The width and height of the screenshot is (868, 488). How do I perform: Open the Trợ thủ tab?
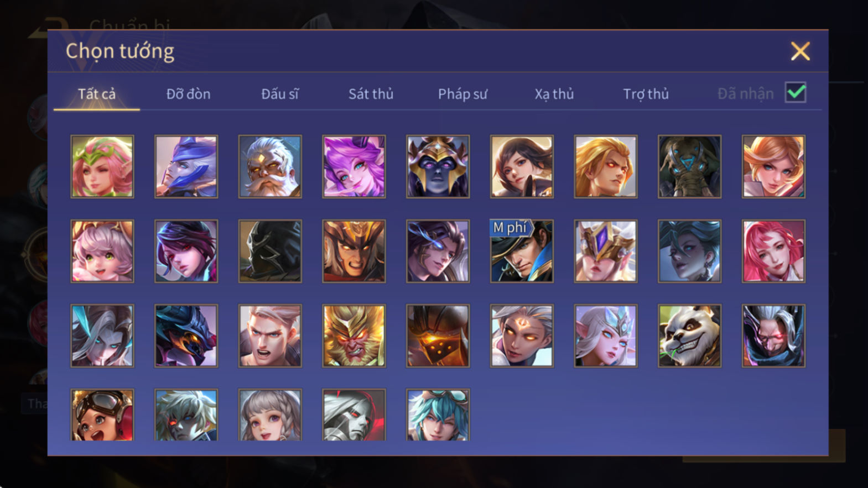pyautogui.click(x=646, y=94)
